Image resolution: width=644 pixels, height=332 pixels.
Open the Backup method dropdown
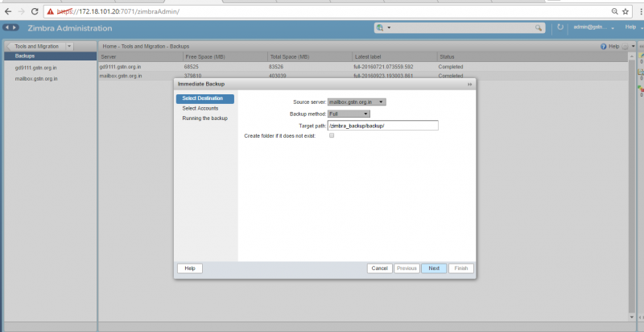pos(349,114)
